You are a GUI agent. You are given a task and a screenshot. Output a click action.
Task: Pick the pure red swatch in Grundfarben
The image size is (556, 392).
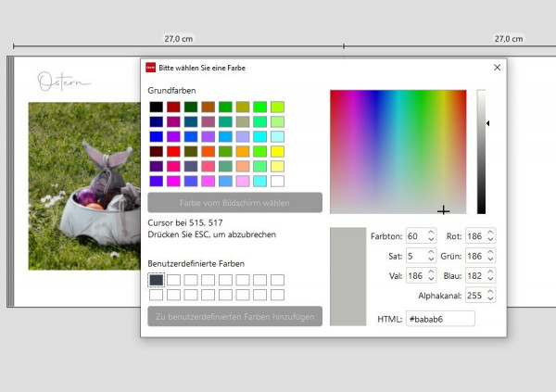(x=173, y=151)
